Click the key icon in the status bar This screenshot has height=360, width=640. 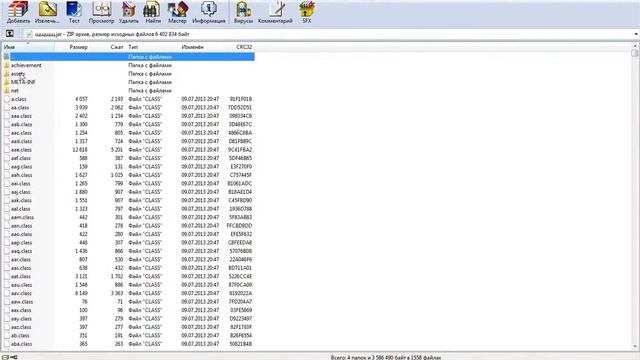tap(14, 357)
